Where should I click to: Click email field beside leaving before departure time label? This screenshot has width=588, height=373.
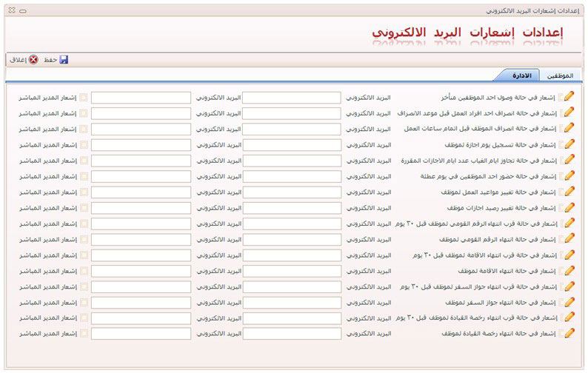tap(291, 113)
